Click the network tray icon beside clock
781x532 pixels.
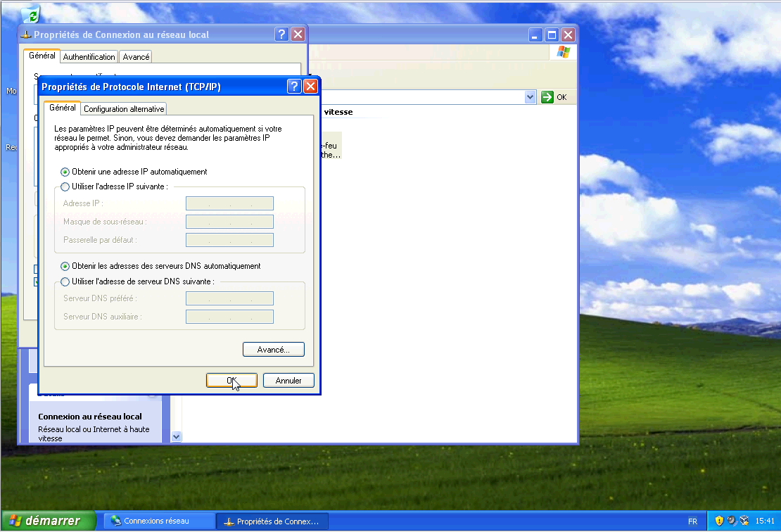pos(744,521)
